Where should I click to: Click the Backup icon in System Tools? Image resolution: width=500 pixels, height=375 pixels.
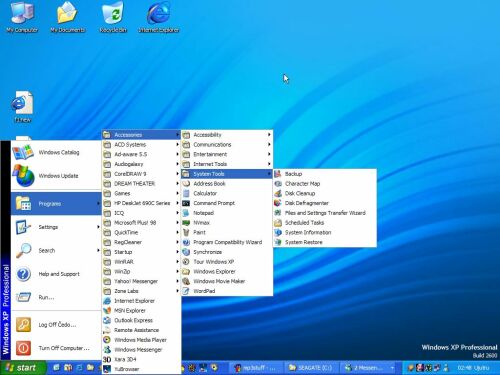(278, 174)
